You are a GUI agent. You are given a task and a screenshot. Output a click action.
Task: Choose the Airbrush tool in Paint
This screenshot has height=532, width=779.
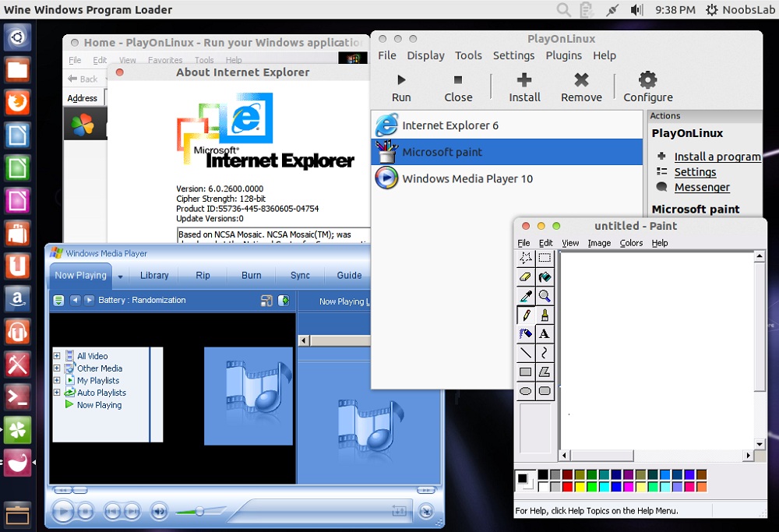click(526, 334)
